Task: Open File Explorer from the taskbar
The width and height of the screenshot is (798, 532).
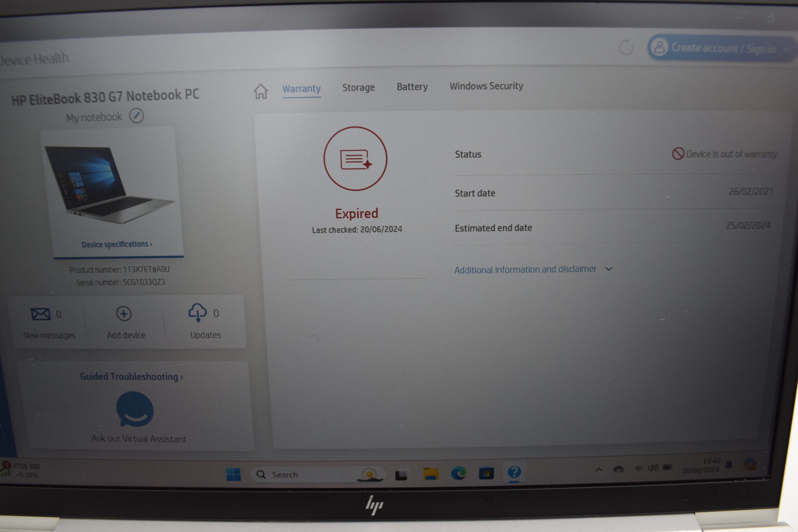Action: (430, 474)
